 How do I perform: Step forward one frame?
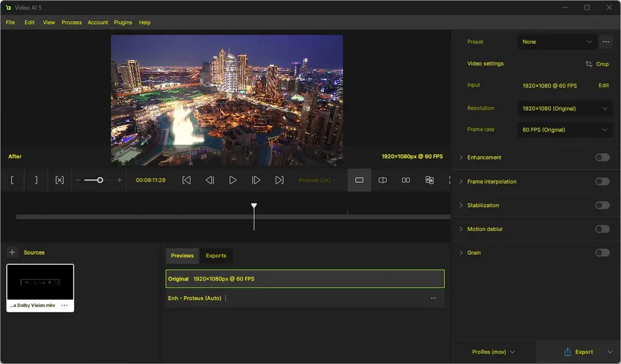click(257, 180)
